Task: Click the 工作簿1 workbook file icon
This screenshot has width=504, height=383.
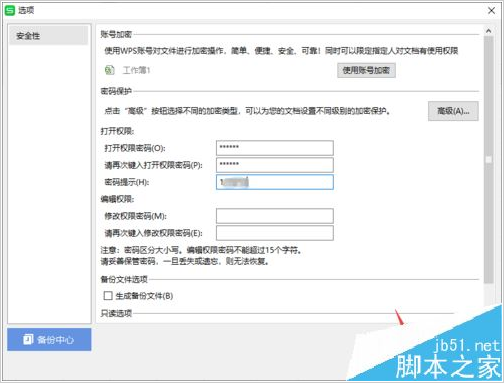Action: coord(110,70)
